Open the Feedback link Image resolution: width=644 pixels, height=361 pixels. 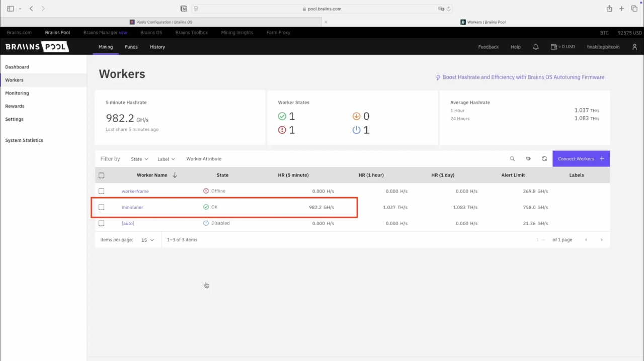(488, 47)
